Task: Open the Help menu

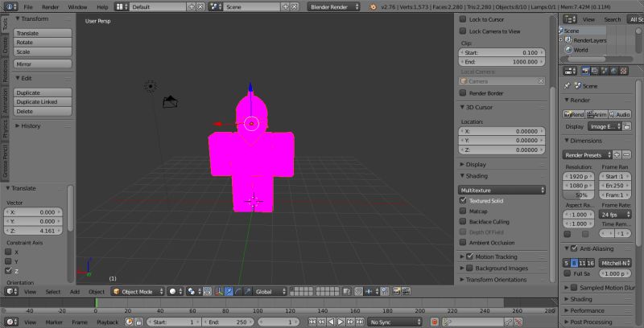Action: [x=102, y=7]
